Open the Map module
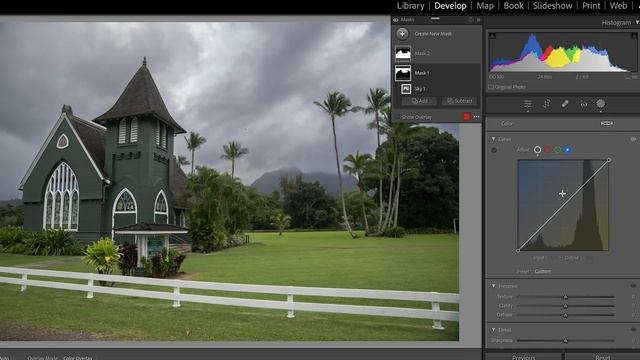 485,6
